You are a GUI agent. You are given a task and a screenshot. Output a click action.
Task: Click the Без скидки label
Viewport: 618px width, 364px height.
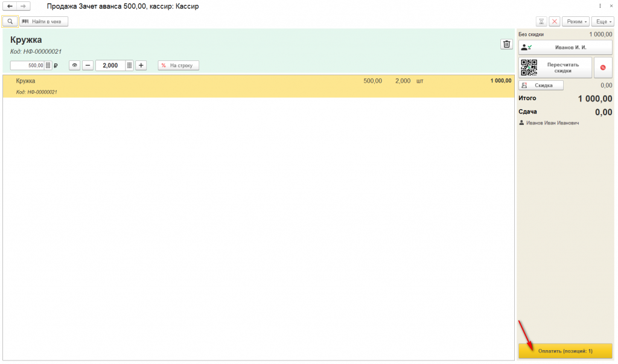click(x=531, y=34)
